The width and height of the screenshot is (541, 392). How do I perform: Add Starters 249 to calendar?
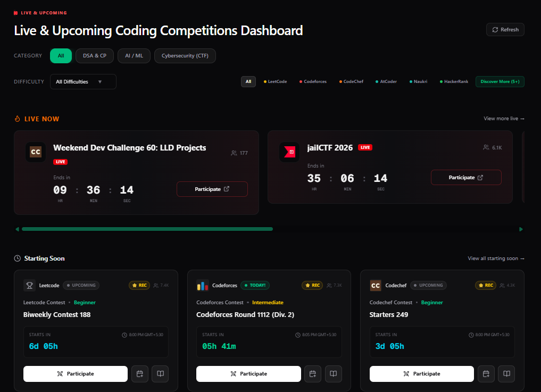click(486, 374)
